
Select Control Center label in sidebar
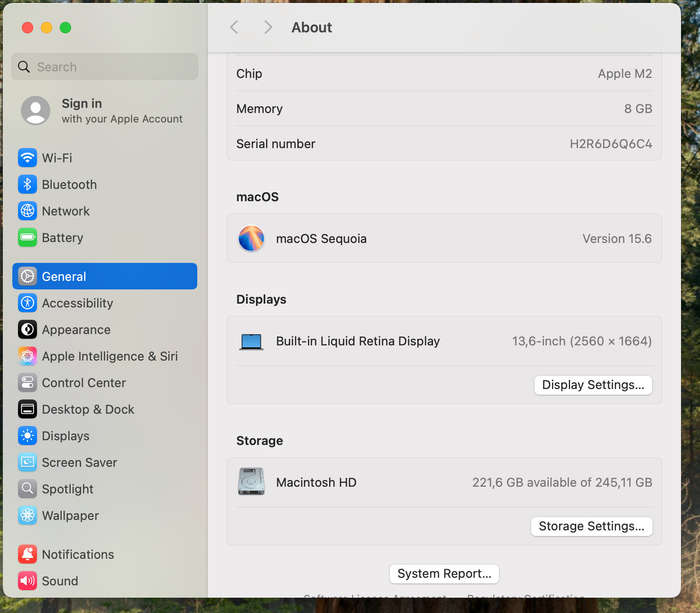click(84, 383)
